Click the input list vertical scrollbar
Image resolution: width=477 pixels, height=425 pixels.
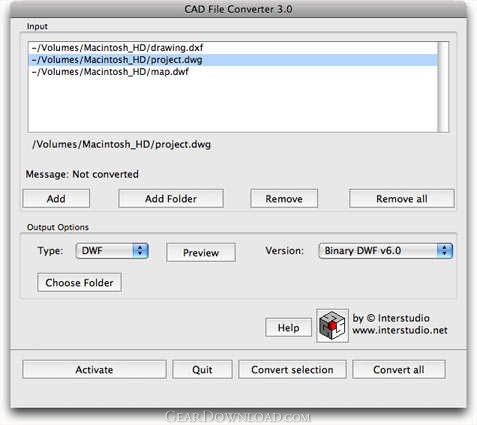click(x=443, y=87)
